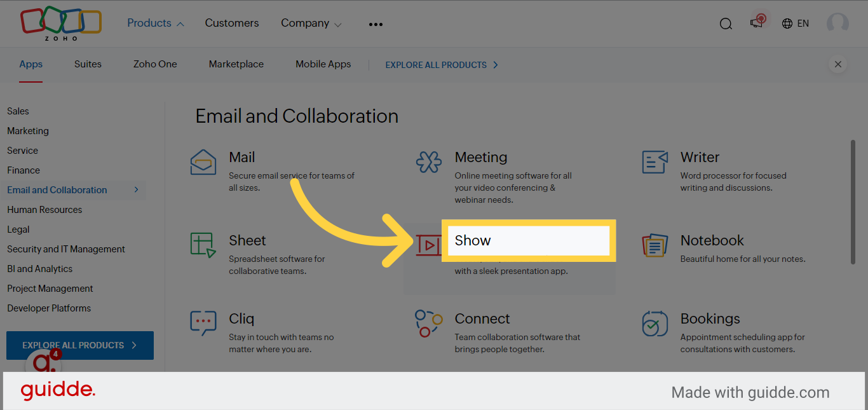Open the overflow ellipsis menu
The image size is (868, 410).
click(x=376, y=24)
